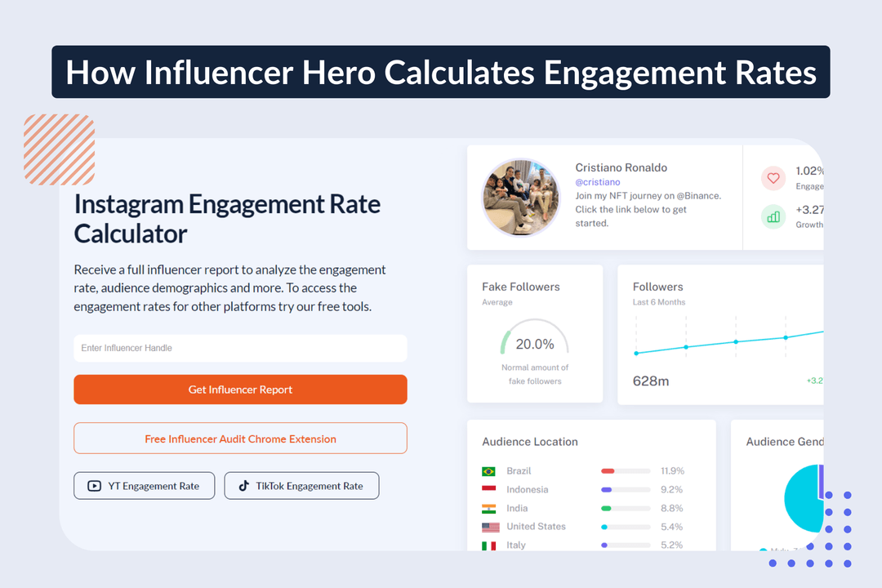
Task: Click the heart engagement rate icon
Action: point(773,178)
